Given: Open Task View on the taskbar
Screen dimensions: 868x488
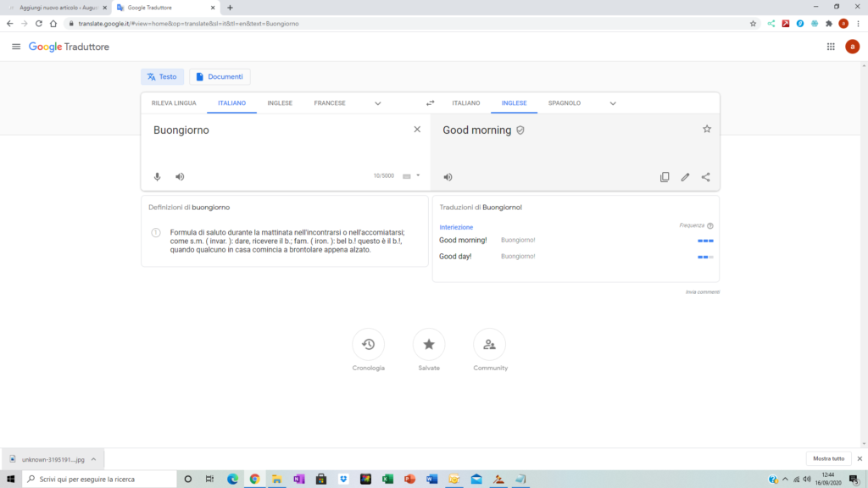Looking at the screenshot, I should click(210, 480).
